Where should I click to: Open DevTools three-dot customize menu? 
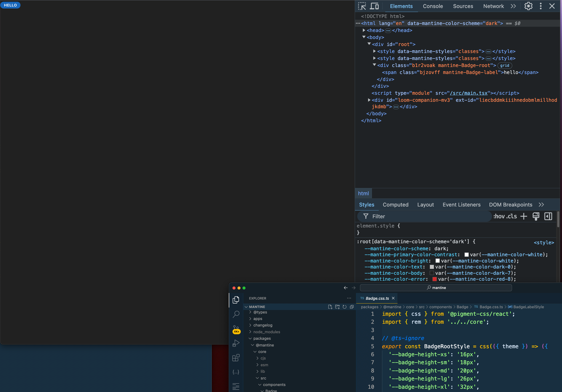(x=541, y=6)
